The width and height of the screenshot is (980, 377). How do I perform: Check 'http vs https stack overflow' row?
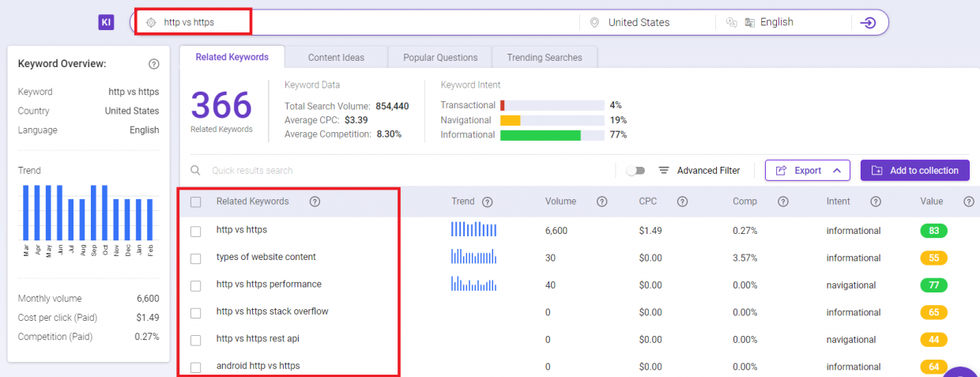[196, 312]
